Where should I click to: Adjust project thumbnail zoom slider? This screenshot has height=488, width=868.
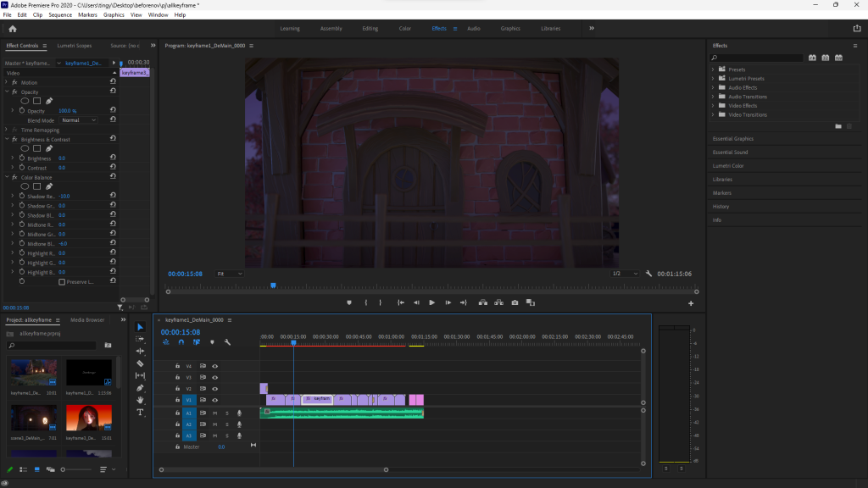(x=63, y=469)
